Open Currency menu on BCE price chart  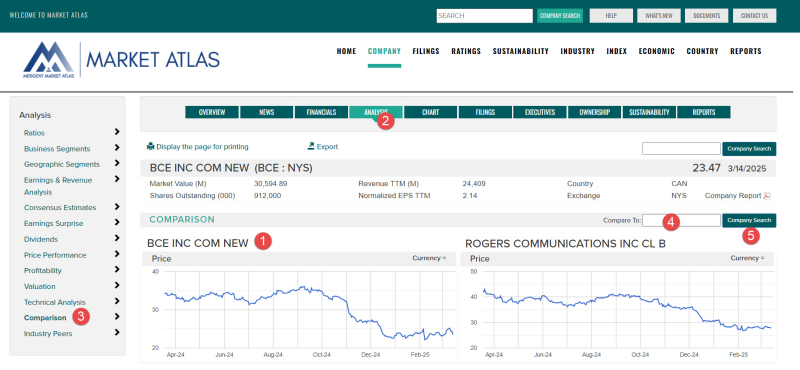429,258
